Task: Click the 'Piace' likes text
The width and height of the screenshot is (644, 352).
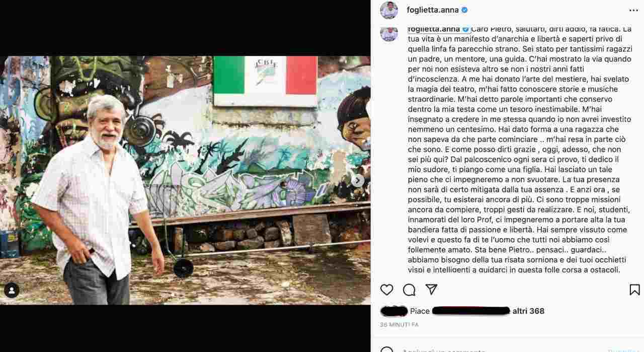Action: (420, 311)
